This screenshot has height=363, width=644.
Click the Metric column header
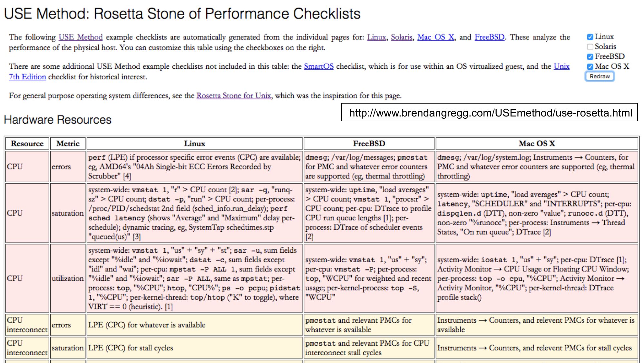click(68, 144)
